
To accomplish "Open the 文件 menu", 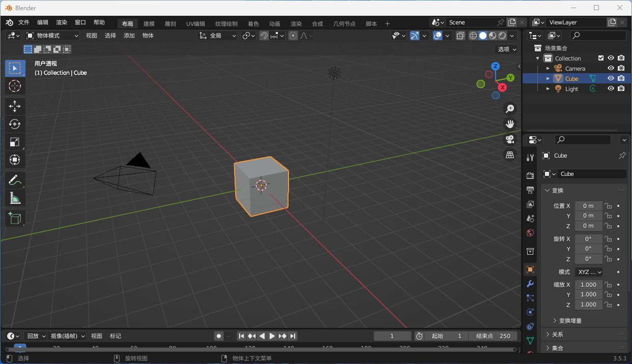I will pyautogui.click(x=24, y=22).
